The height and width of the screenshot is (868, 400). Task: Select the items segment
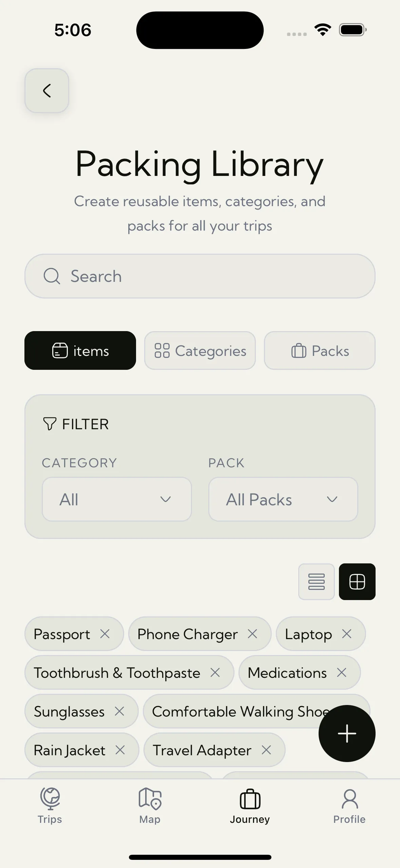(80, 350)
